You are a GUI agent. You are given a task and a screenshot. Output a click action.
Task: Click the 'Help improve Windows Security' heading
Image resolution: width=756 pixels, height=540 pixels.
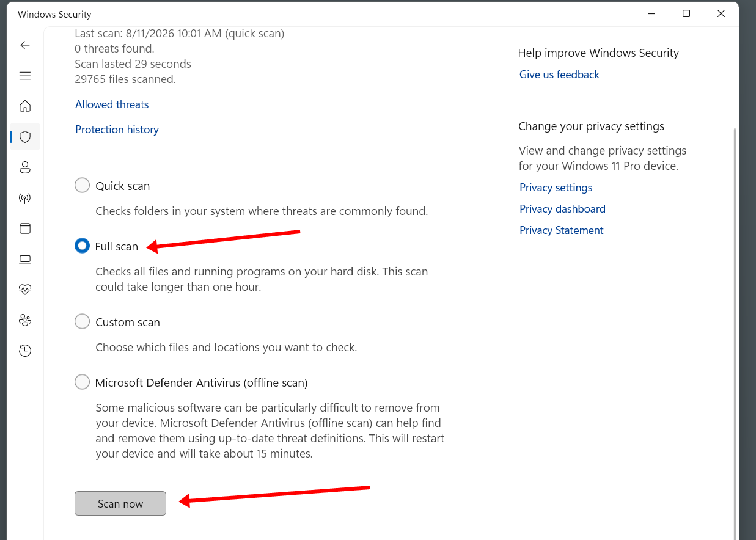[x=598, y=53]
